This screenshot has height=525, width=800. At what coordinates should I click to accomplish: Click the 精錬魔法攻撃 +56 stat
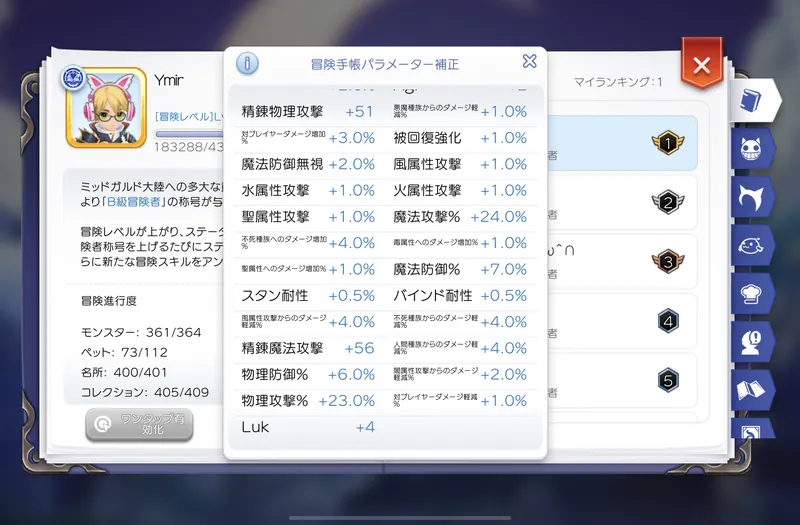308,348
